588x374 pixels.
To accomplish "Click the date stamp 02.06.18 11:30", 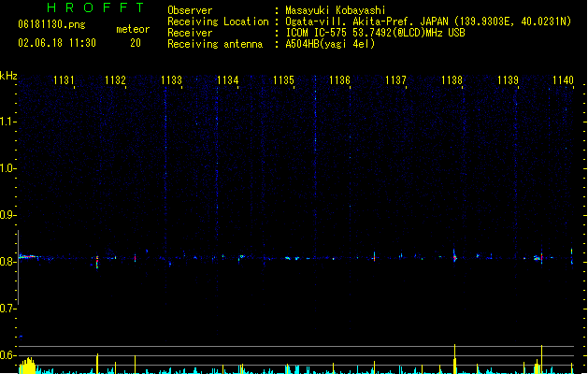I will 57,43.
